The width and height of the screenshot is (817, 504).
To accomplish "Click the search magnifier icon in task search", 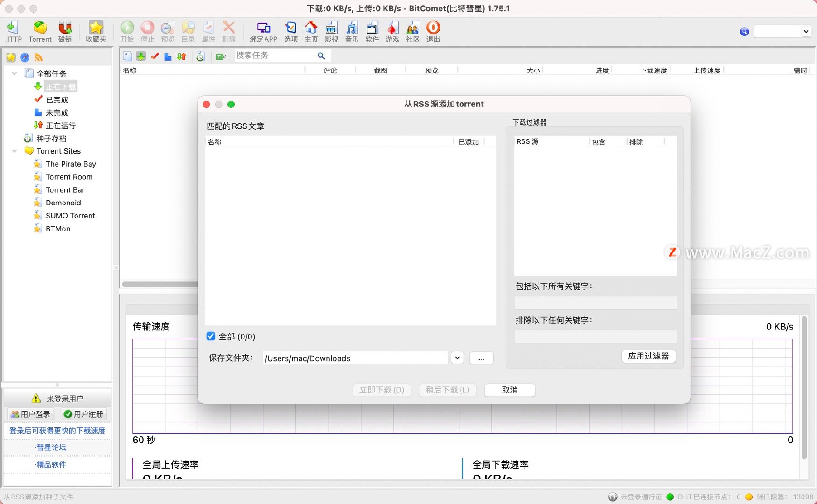I will [x=321, y=56].
